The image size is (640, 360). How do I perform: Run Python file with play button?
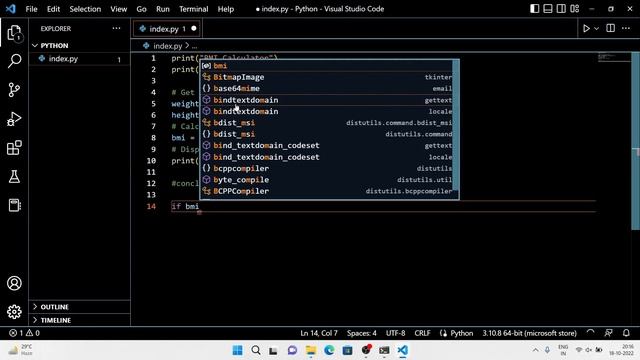586,29
